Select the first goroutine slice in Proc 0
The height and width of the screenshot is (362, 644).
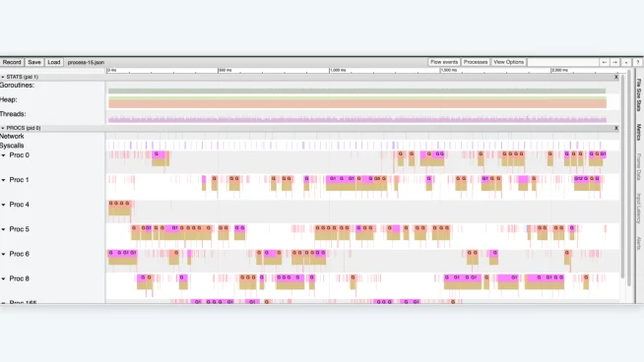pos(159,154)
